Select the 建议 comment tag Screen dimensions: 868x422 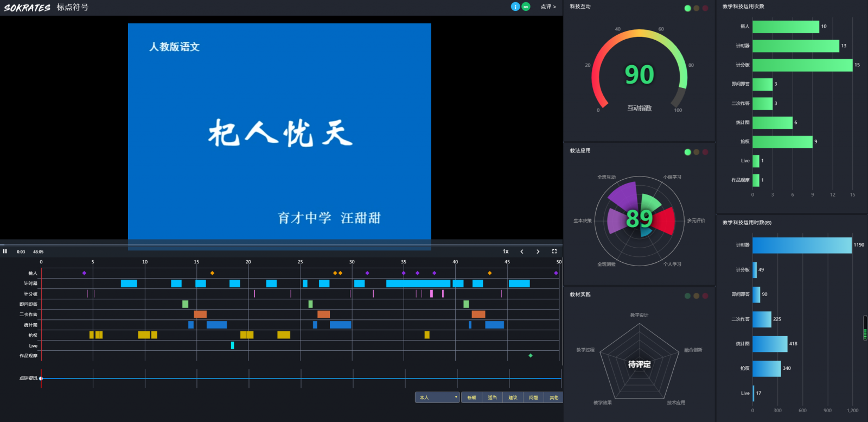[513, 398]
